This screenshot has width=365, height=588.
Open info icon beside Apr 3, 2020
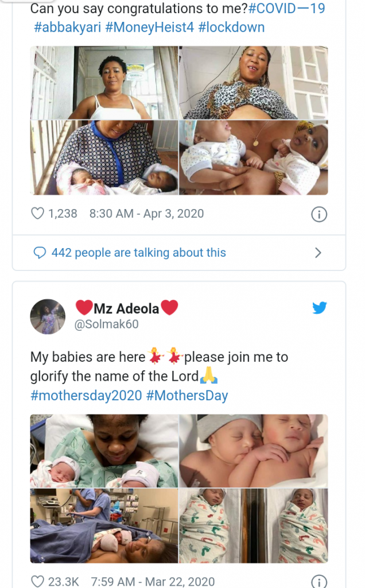point(319,215)
